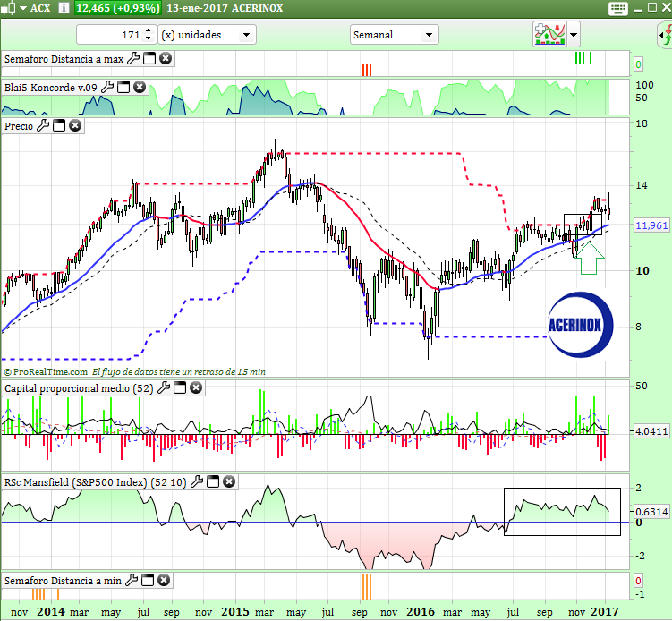Click the 12,465 (+0,93%) price box

117,8
